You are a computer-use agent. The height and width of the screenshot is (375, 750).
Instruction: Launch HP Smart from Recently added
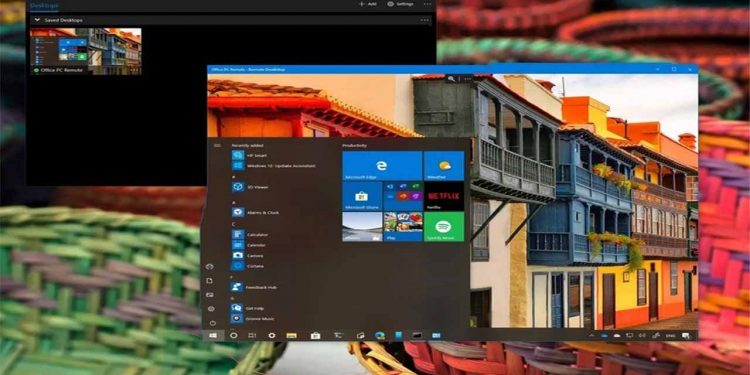250,155
